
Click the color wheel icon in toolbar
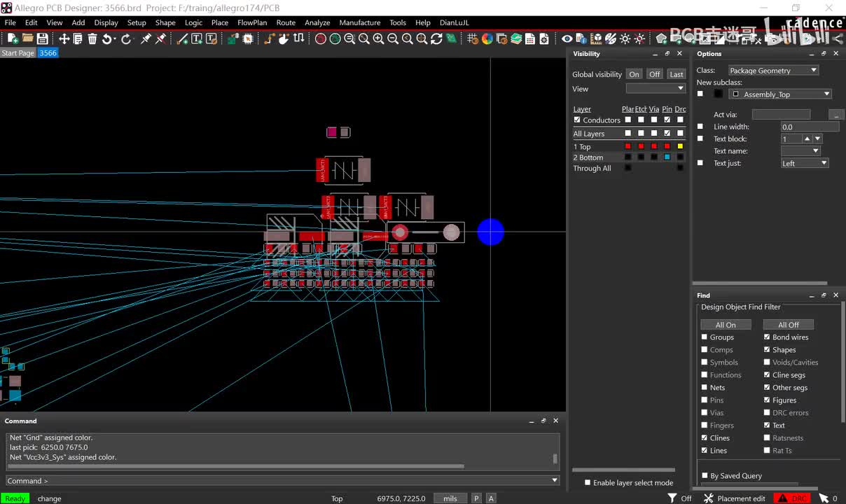coord(487,38)
